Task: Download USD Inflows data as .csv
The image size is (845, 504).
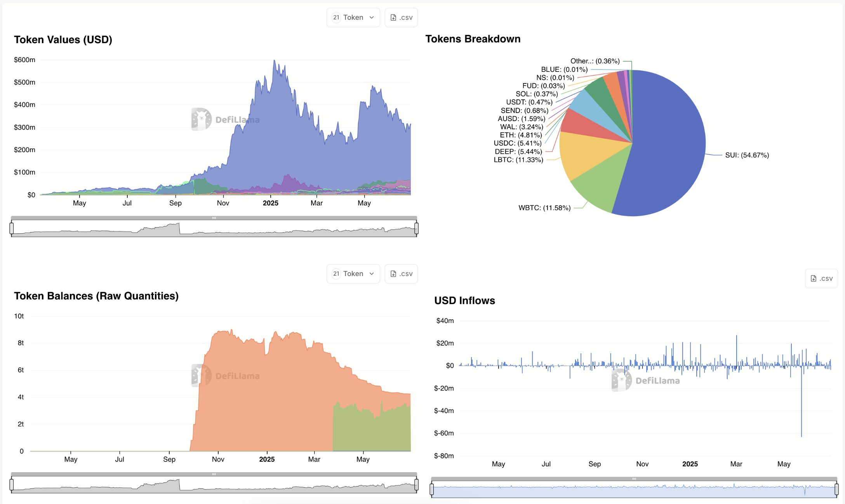Action: pos(821,278)
